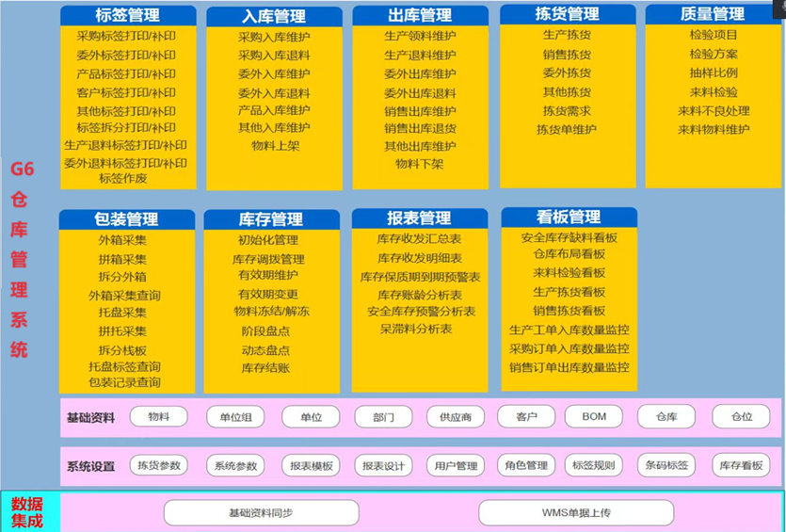The height and width of the screenshot is (532, 786).
Task: Select 库存保质期到期预警表
Action: [x=420, y=277]
